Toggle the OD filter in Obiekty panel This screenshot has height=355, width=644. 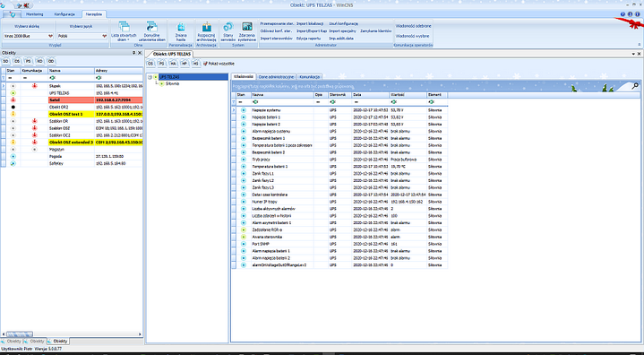tap(51, 61)
